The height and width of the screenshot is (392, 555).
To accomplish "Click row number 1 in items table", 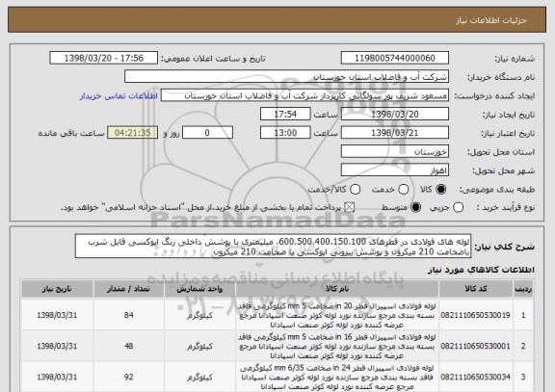I will point(523,315).
